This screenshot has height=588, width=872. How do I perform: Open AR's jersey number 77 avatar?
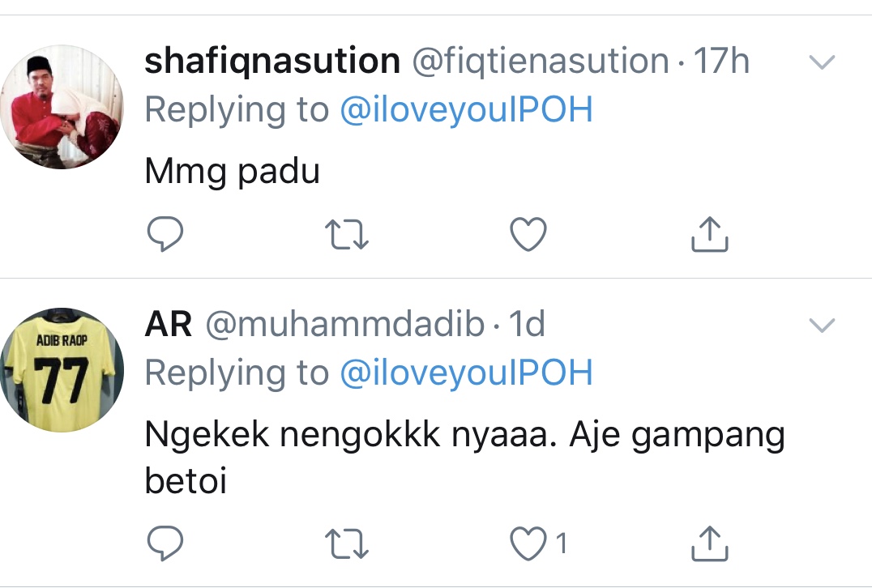coord(71,370)
